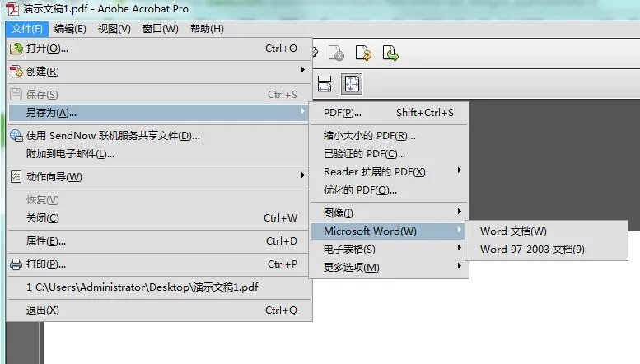The height and width of the screenshot is (364, 640).
Task: Open the 文件(F) menu
Action: pos(27,29)
